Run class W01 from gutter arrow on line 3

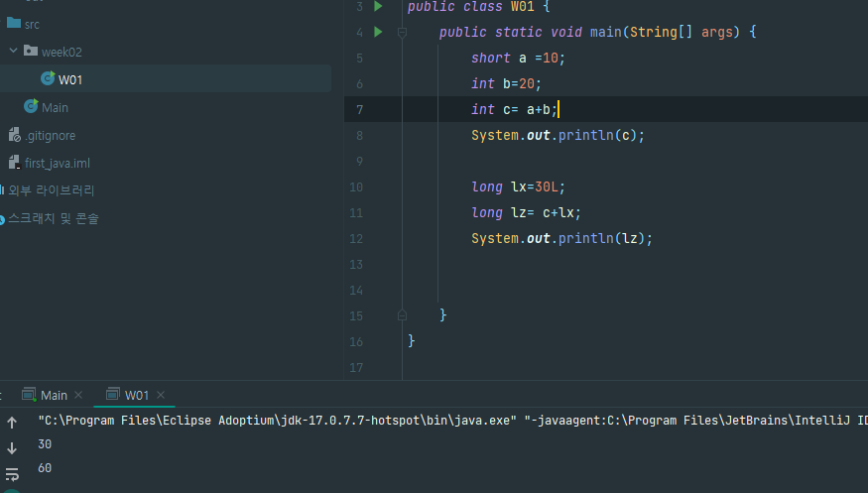pyautogui.click(x=378, y=6)
